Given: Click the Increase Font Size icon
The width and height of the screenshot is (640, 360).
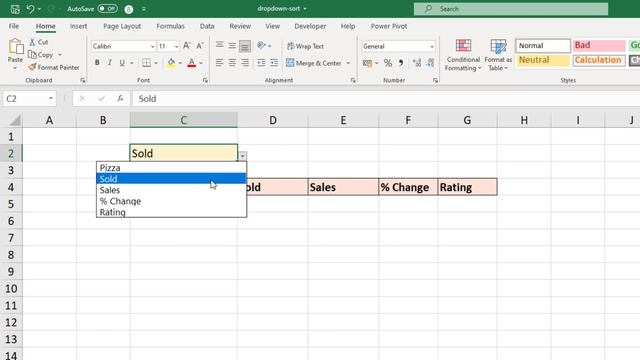Looking at the screenshot, I should [187, 46].
